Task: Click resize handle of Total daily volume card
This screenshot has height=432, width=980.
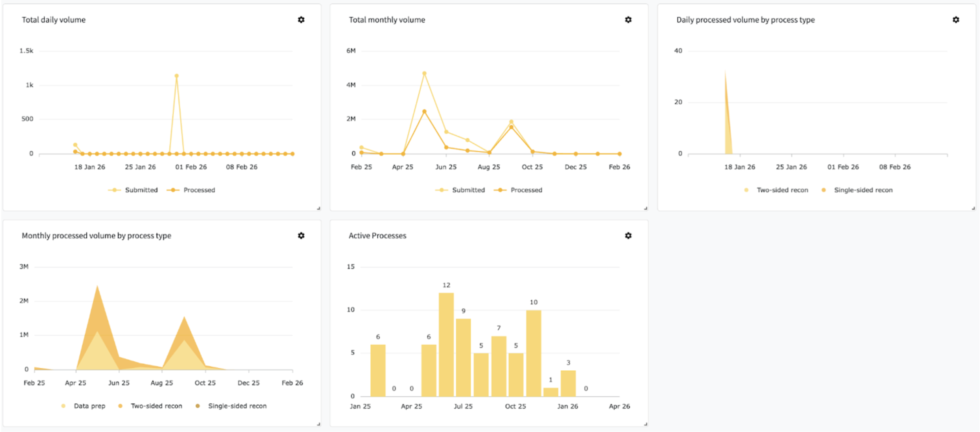Action: click(x=318, y=208)
